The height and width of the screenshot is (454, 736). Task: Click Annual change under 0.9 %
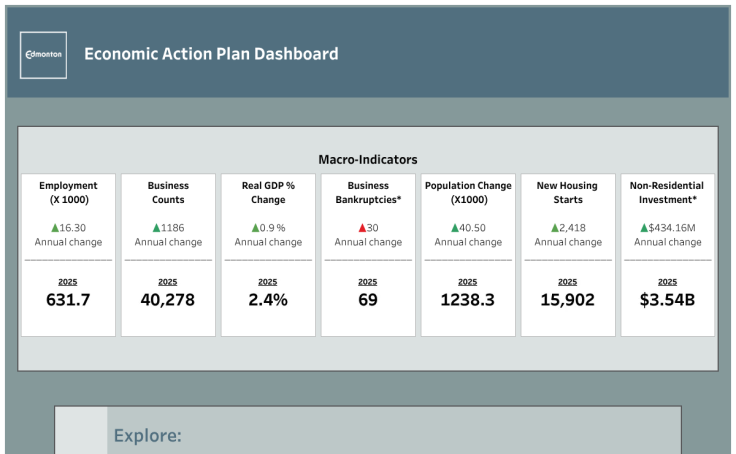pyautogui.click(x=268, y=242)
